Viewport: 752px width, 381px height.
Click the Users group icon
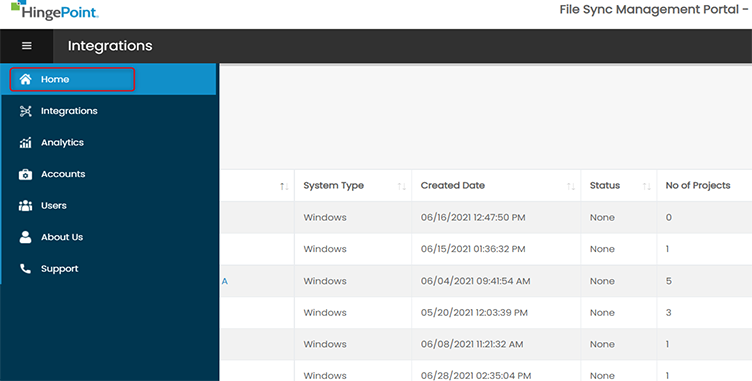click(x=25, y=206)
